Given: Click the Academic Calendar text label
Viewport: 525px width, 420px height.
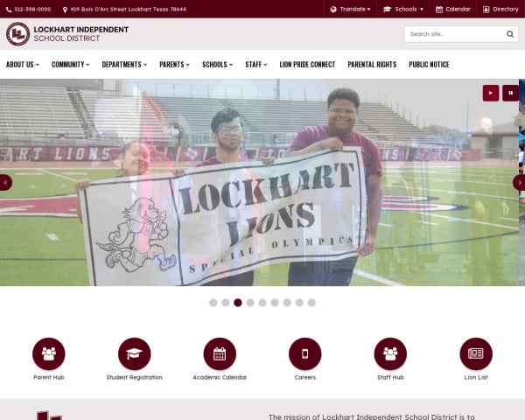Looking at the screenshot, I should point(220,377).
